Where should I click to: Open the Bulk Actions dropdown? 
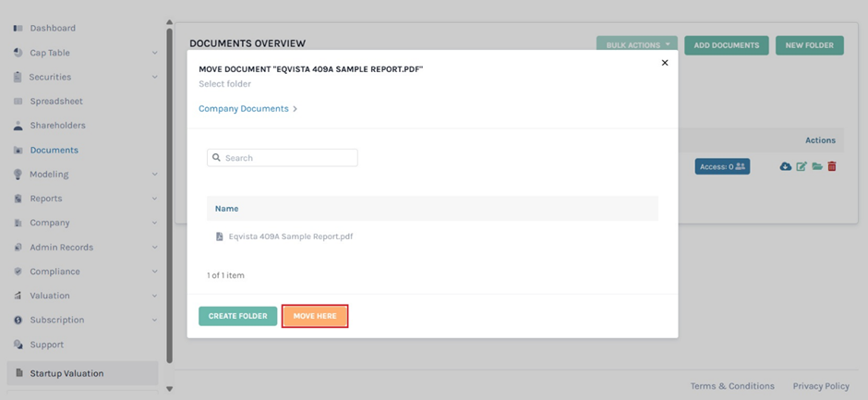point(636,45)
